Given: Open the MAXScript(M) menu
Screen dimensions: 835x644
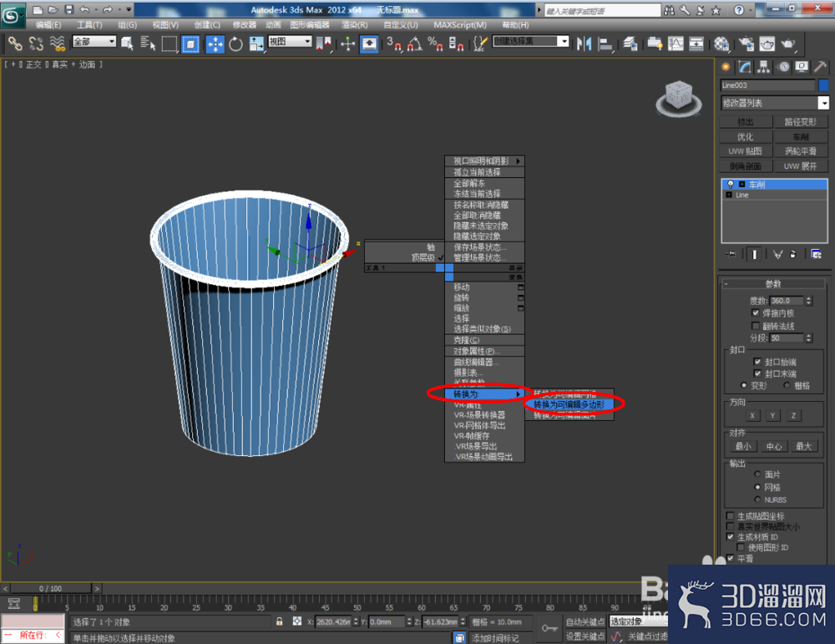Looking at the screenshot, I should [460, 25].
